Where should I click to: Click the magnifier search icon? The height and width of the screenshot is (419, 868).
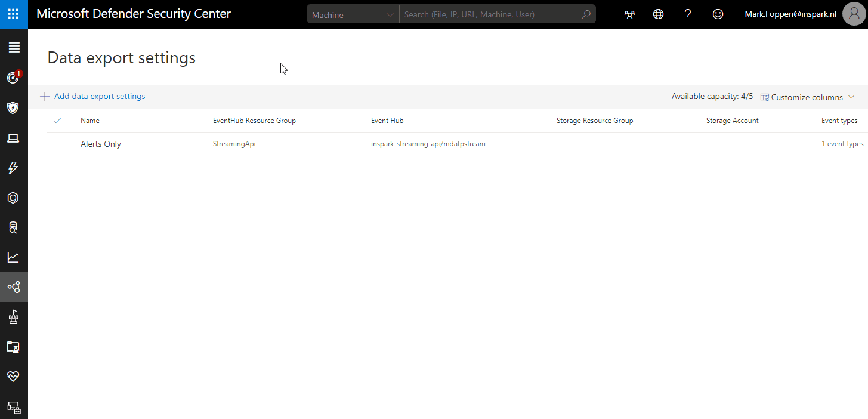coord(586,14)
